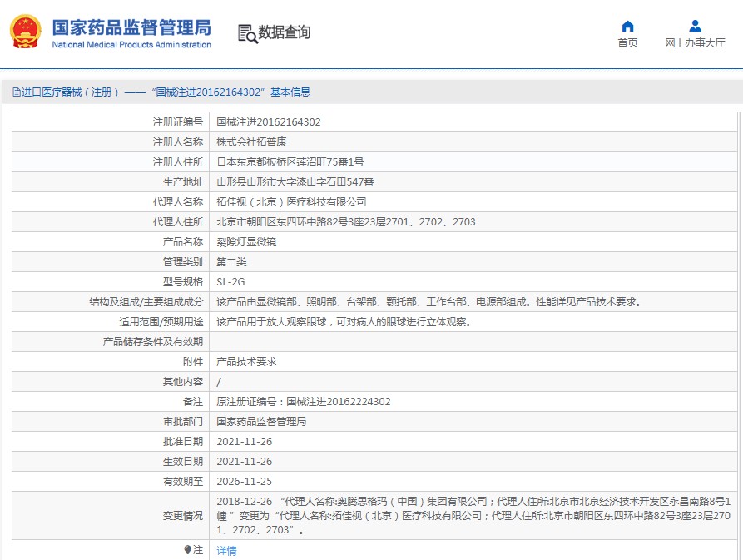The height and width of the screenshot is (560, 743).
Task: Click the lightbulb icon beside 注
Action: 188,549
